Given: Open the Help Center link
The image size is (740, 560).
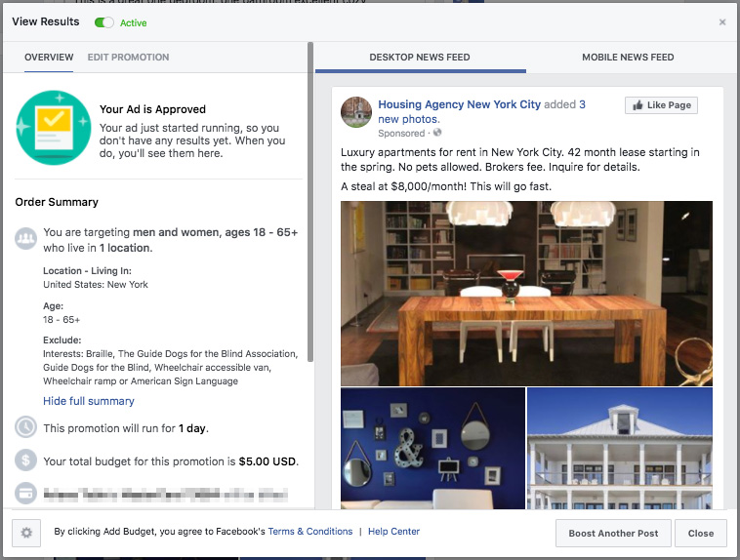Looking at the screenshot, I should (393, 532).
